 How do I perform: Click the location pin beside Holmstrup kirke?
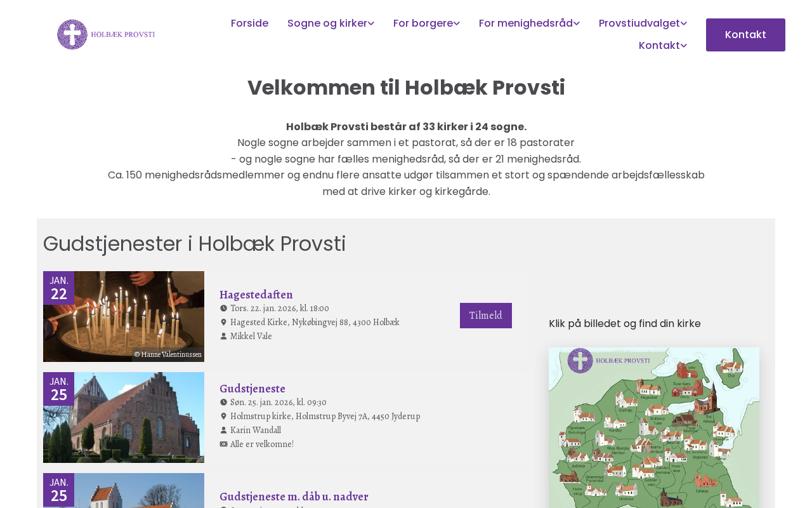pyautogui.click(x=223, y=417)
